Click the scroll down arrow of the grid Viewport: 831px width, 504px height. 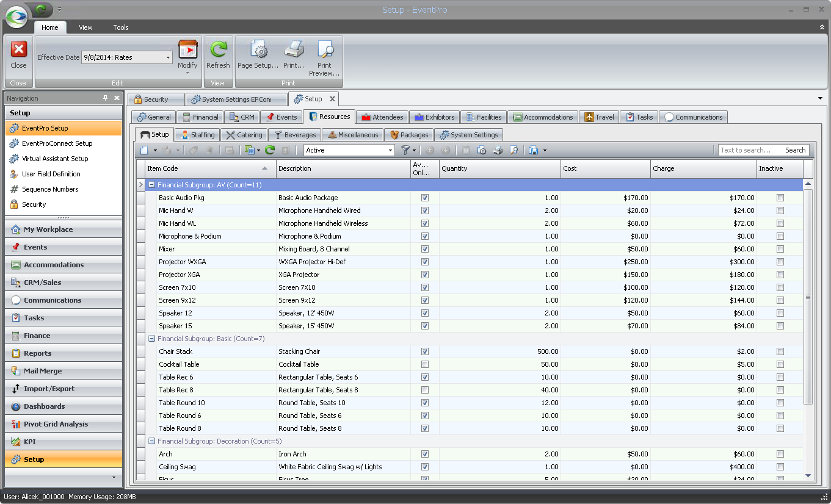click(x=808, y=475)
